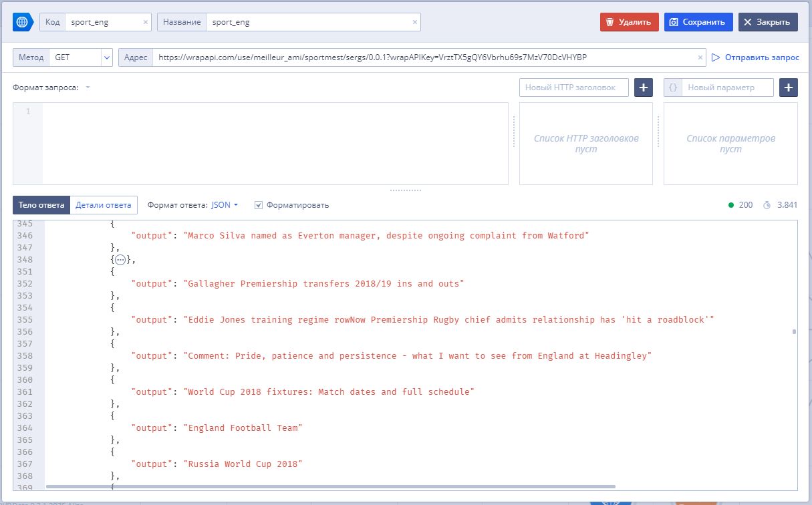Expand the collapsed JSON block on line 348
Screen dimensions: 812x505
(x=120, y=260)
